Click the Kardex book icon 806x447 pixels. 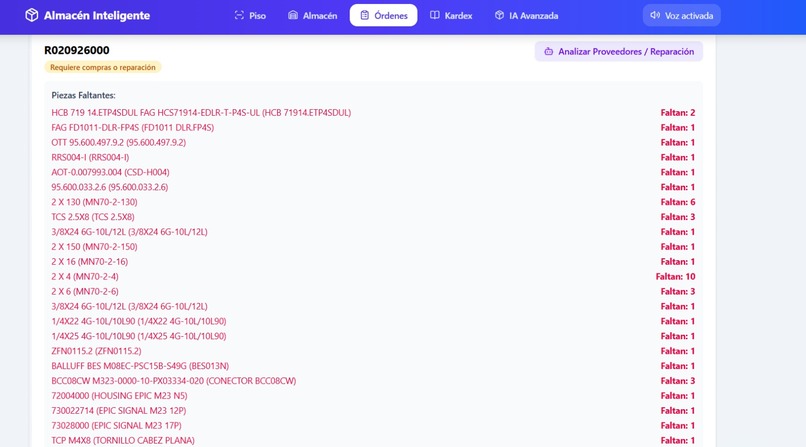pos(435,15)
